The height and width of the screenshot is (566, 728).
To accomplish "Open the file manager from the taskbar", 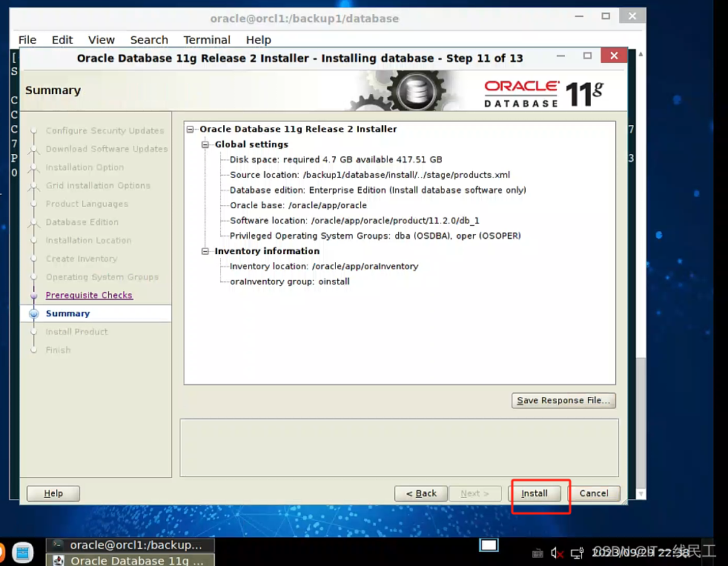I will click(x=22, y=552).
